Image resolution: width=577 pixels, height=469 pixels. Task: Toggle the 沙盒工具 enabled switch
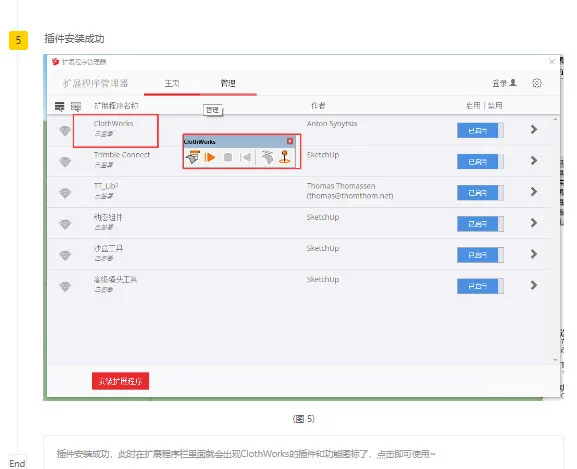click(480, 255)
